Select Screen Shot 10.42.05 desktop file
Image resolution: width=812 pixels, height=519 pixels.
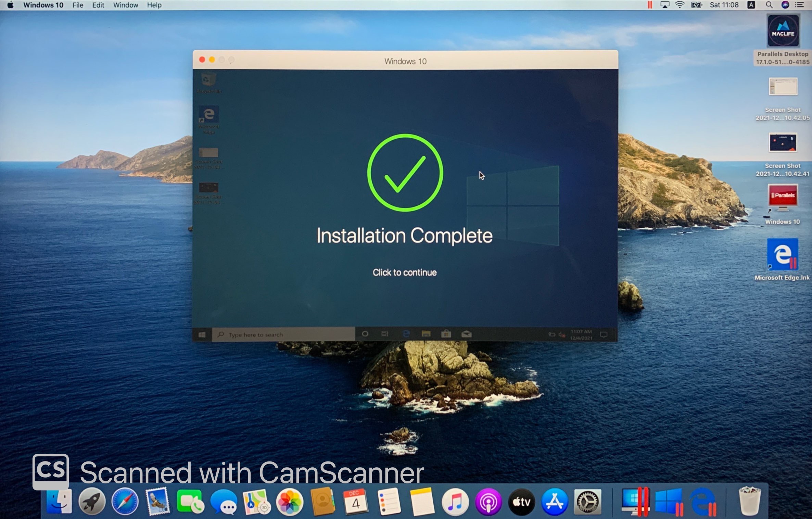tap(783, 99)
